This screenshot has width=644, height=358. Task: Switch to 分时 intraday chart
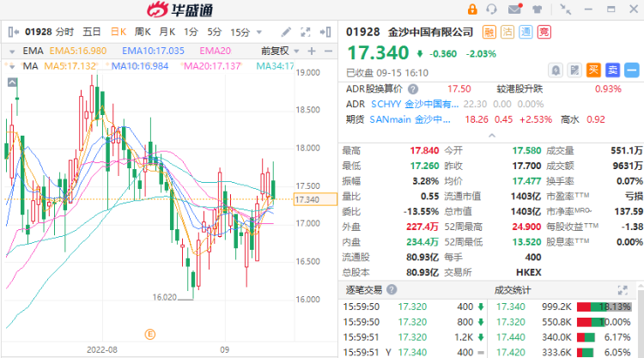point(65,32)
